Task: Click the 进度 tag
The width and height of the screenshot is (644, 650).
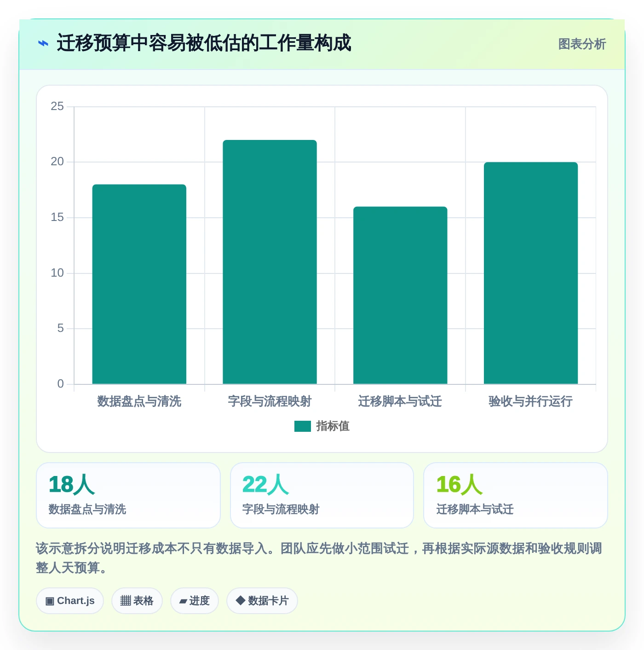Action: tap(195, 601)
